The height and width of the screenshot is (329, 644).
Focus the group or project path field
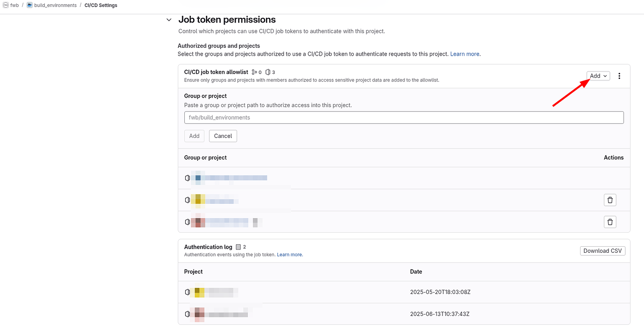404,117
